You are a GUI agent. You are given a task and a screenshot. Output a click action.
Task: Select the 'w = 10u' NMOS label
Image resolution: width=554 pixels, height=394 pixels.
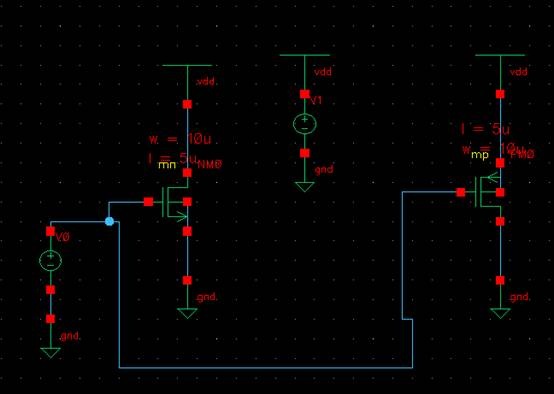[x=180, y=139]
